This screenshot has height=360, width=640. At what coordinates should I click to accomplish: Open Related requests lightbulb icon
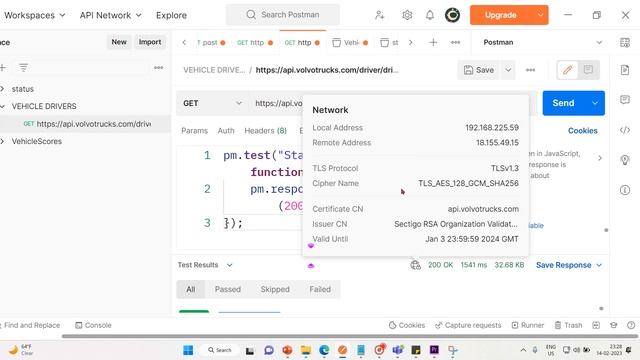pyautogui.click(x=624, y=160)
